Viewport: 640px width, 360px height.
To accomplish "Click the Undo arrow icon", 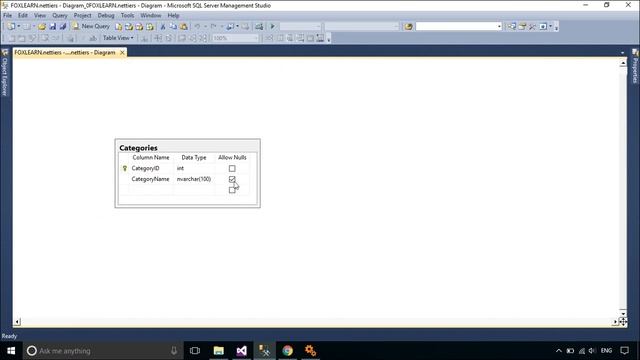I will pyautogui.click(x=197, y=27).
